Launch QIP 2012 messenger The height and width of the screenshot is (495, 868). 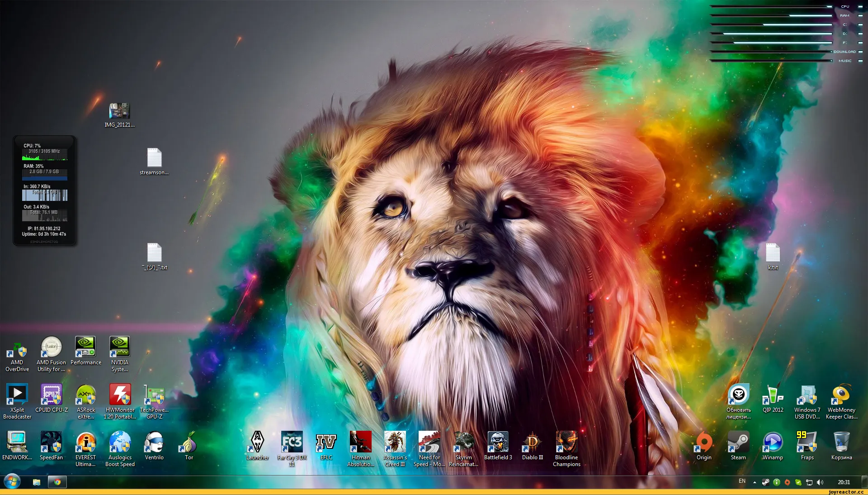pyautogui.click(x=773, y=398)
